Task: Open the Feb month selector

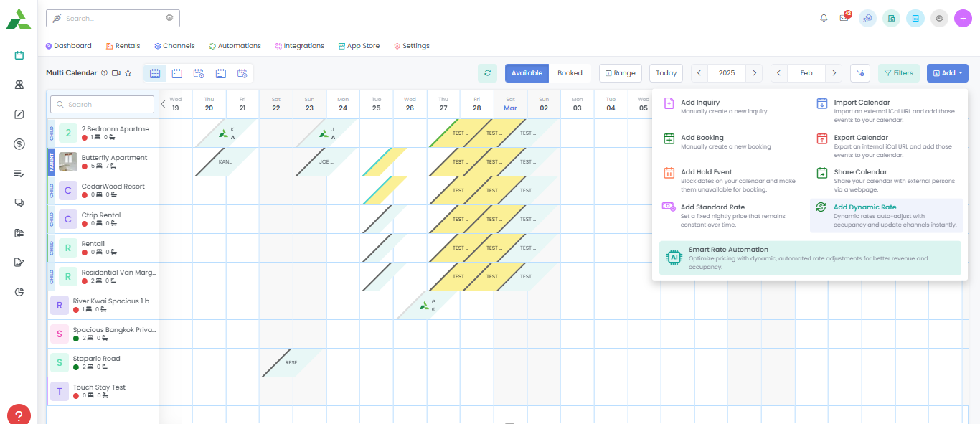Action: click(x=806, y=73)
